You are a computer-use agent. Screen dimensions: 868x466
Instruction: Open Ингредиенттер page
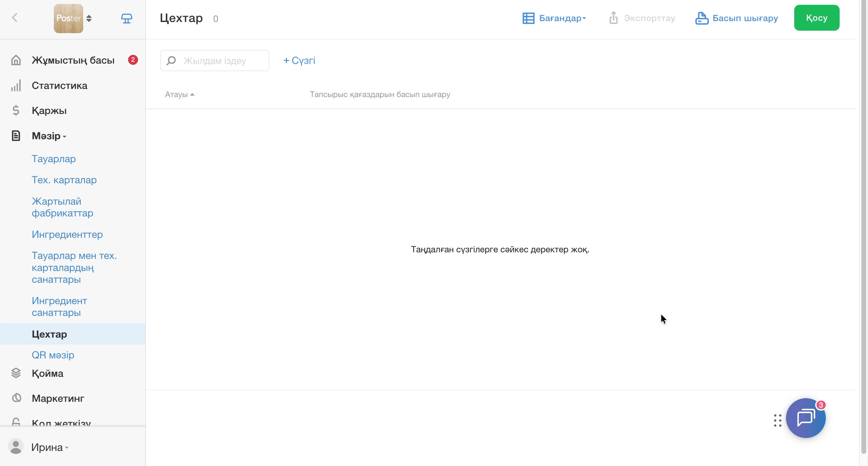[x=67, y=235]
